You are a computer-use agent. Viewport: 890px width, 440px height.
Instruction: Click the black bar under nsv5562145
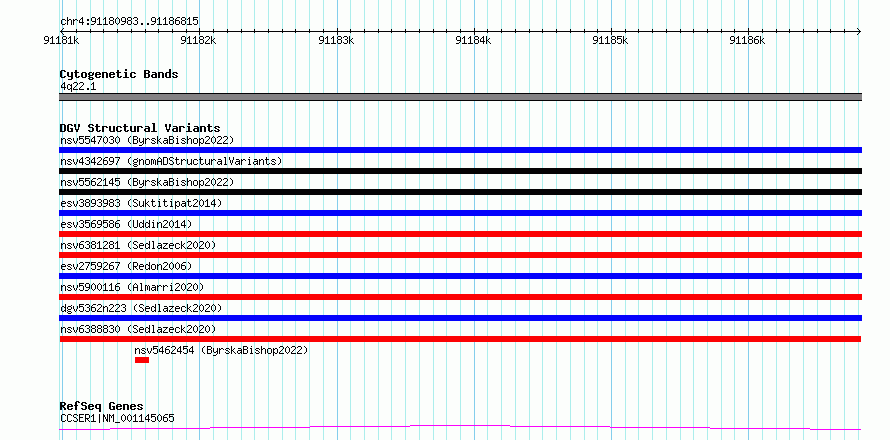coord(460,192)
